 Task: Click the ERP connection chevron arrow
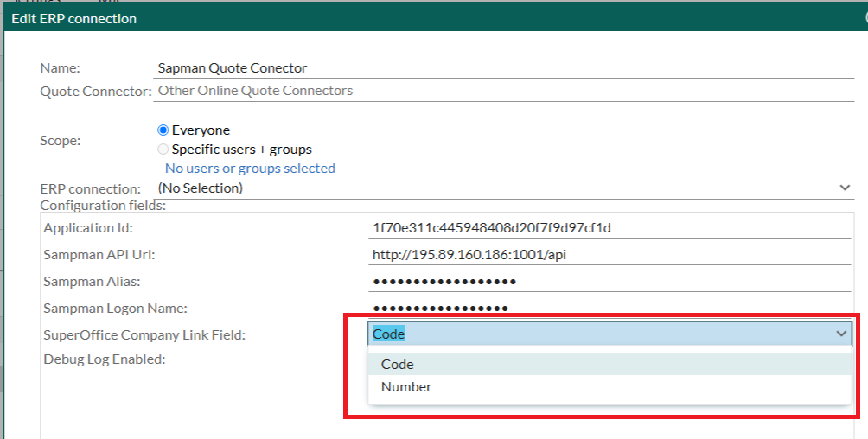(x=845, y=188)
